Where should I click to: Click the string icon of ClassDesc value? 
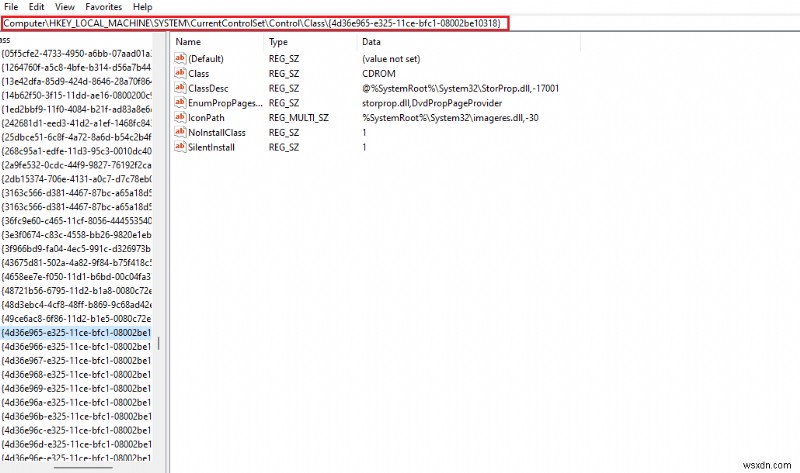[180, 88]
